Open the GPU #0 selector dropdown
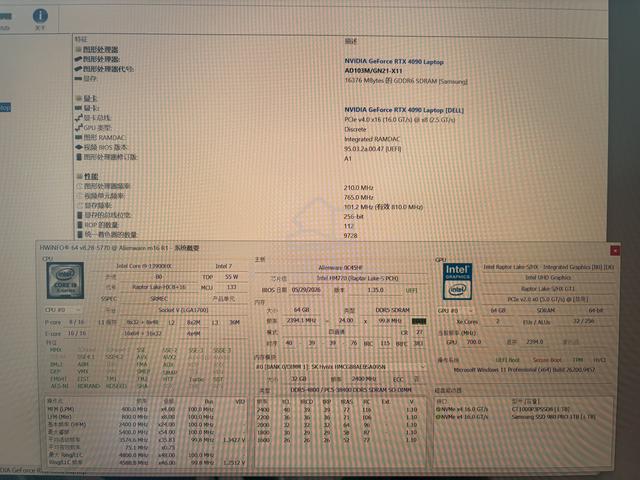Image resolution: width=640 pixels, height=480 pixels. (x=456, y=311)
